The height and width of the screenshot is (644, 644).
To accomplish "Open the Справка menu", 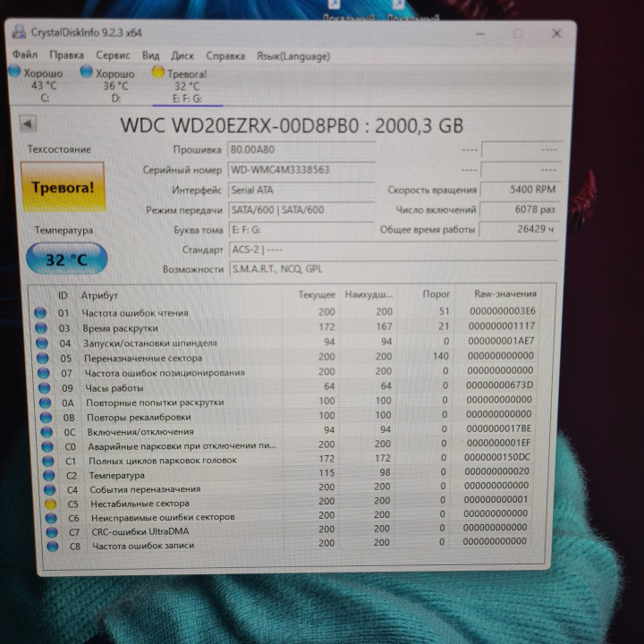I will coord(225,56).
